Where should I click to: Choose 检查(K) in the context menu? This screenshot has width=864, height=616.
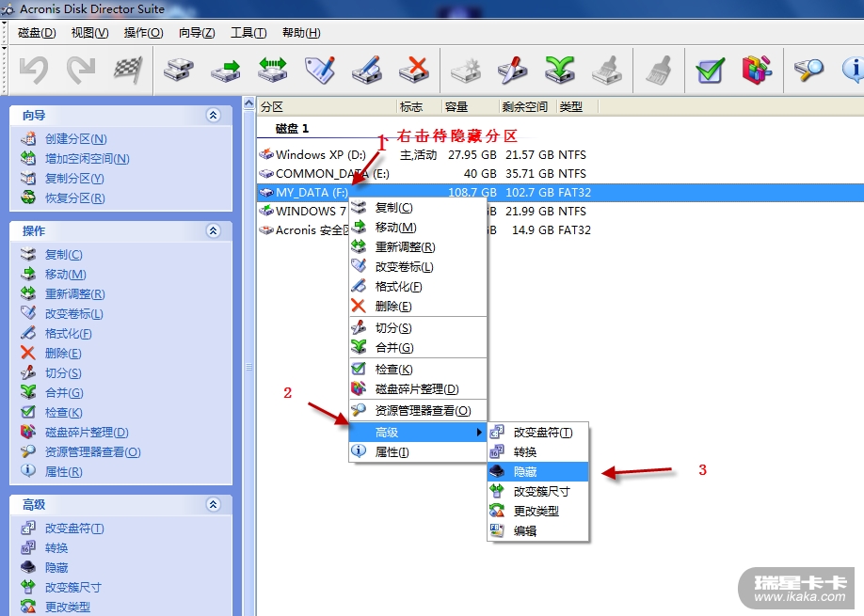click(x=418, y=370)
